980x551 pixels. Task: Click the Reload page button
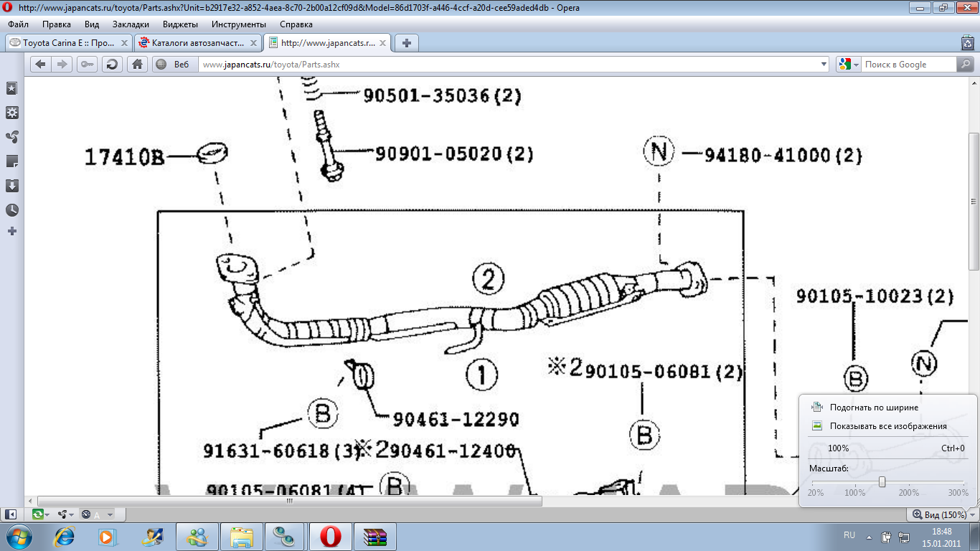(x=112, y=65)
